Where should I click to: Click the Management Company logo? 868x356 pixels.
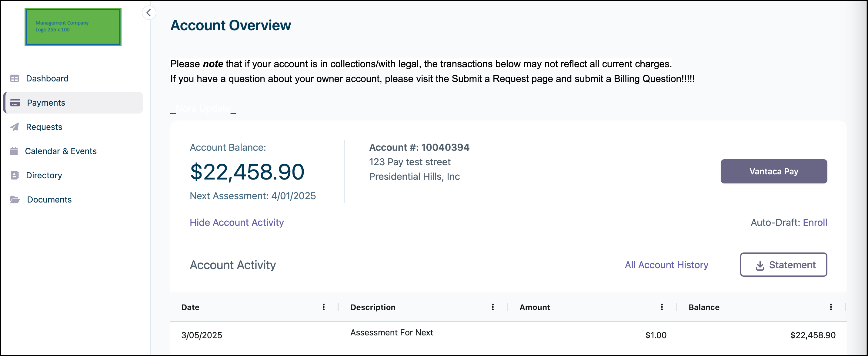73,27
